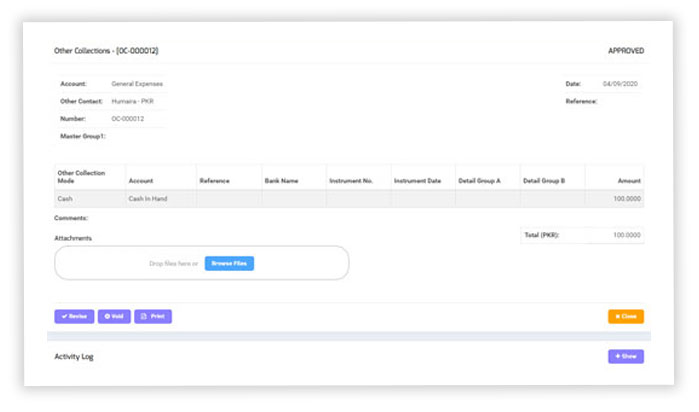Click the Bank Name column header
Viewport: 699px width, 412px height.
click(281, 181)
